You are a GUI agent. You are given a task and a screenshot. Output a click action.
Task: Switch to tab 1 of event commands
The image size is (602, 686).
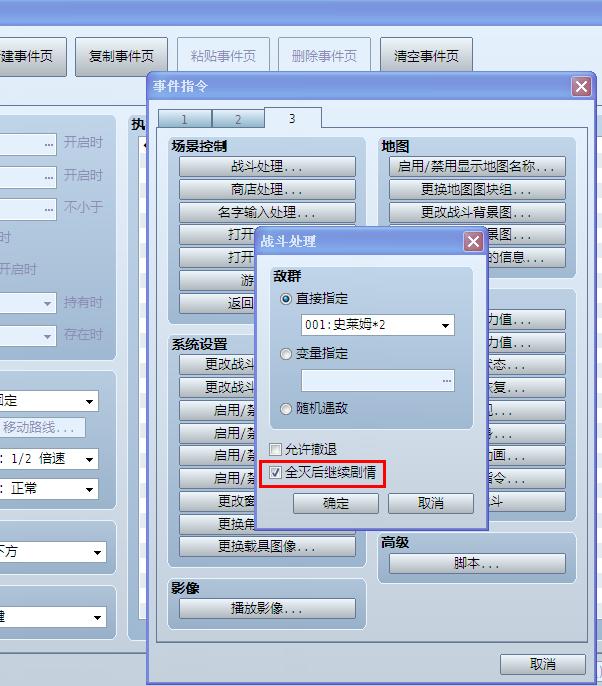pyautogui.click(x=185, y=119)
